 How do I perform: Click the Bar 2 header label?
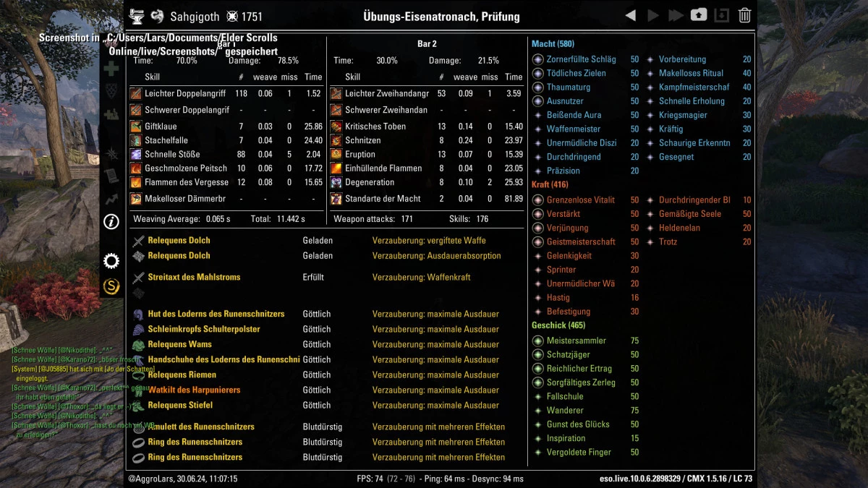pyautogui.click(x=427, y=44)
